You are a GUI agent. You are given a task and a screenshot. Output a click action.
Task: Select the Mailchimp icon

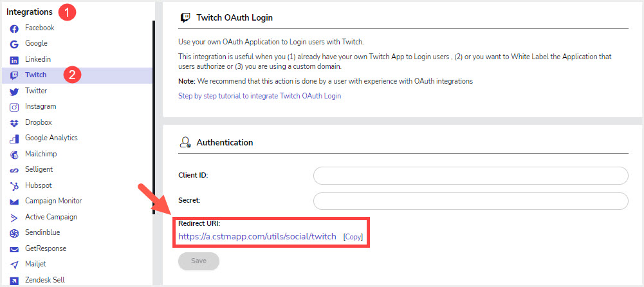pyautogui.click(x=14, y=154)
